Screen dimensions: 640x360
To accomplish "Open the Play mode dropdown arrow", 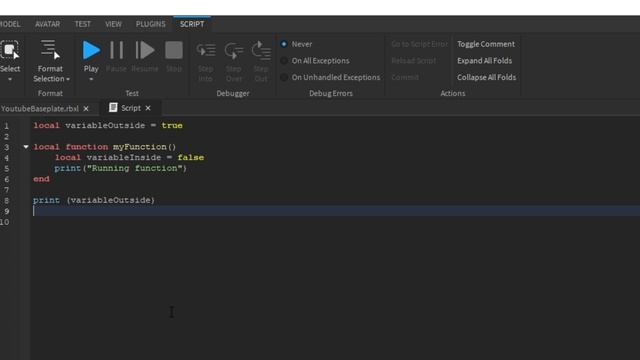I will click(91, 79).
